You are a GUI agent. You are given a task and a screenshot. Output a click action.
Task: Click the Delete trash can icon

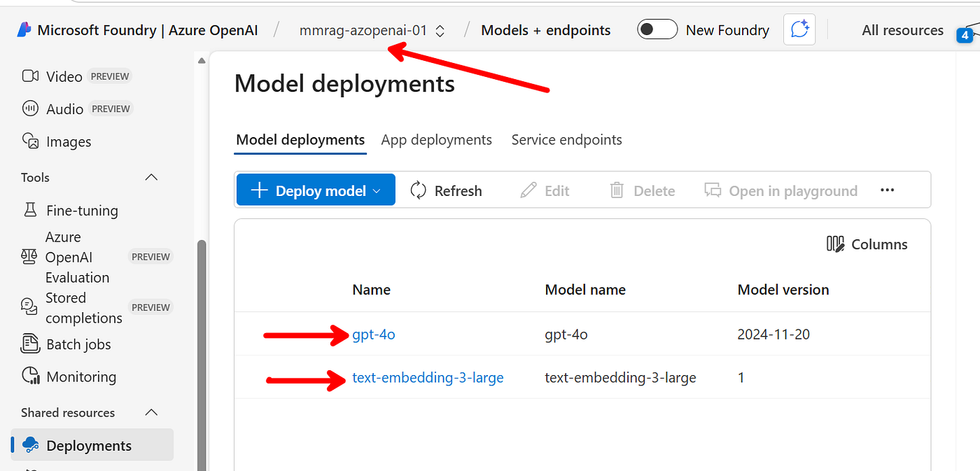click(x=617, y=190)
